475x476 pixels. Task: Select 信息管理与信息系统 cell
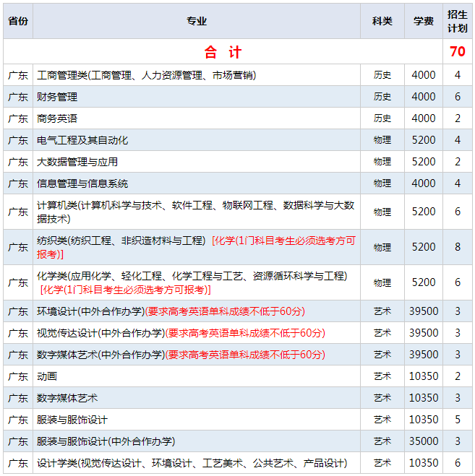tap(197, 183)
